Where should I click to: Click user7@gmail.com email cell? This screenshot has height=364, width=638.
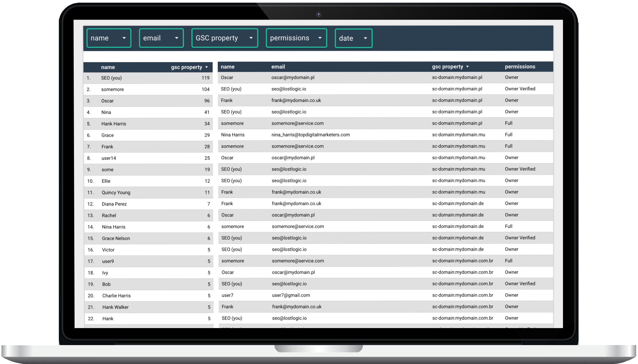pos(291,295)
